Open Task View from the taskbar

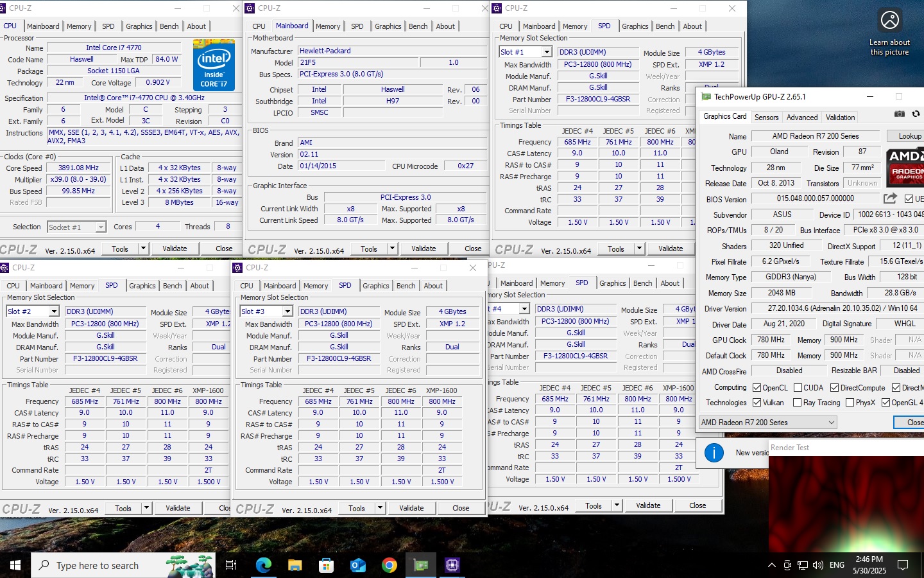coord(231,565)
